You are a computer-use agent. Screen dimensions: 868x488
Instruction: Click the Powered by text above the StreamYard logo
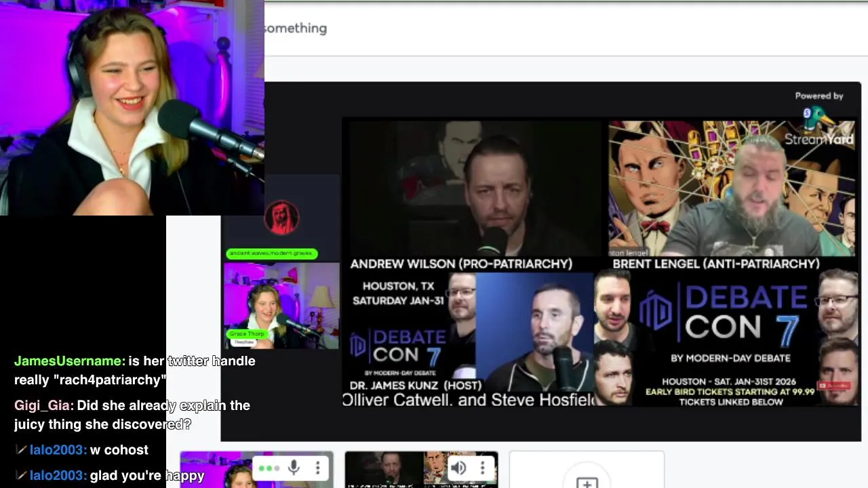[x=819, y=96]
